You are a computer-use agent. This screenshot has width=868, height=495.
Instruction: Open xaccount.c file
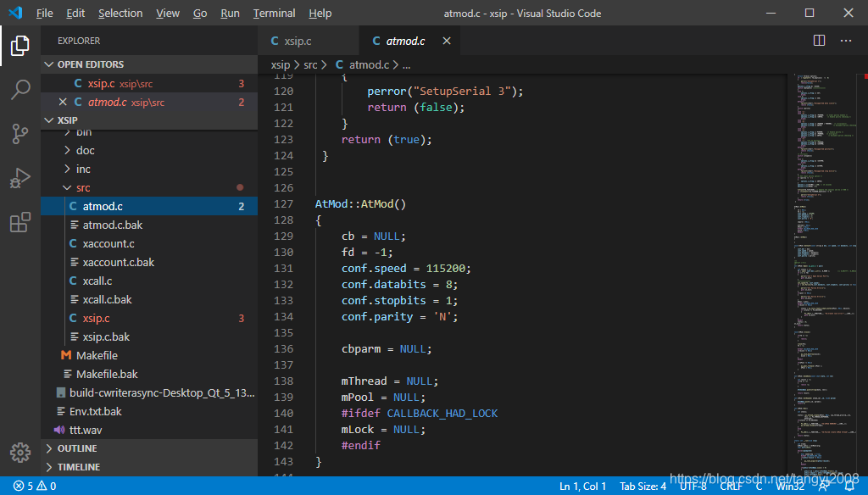(x=149, y=243)
